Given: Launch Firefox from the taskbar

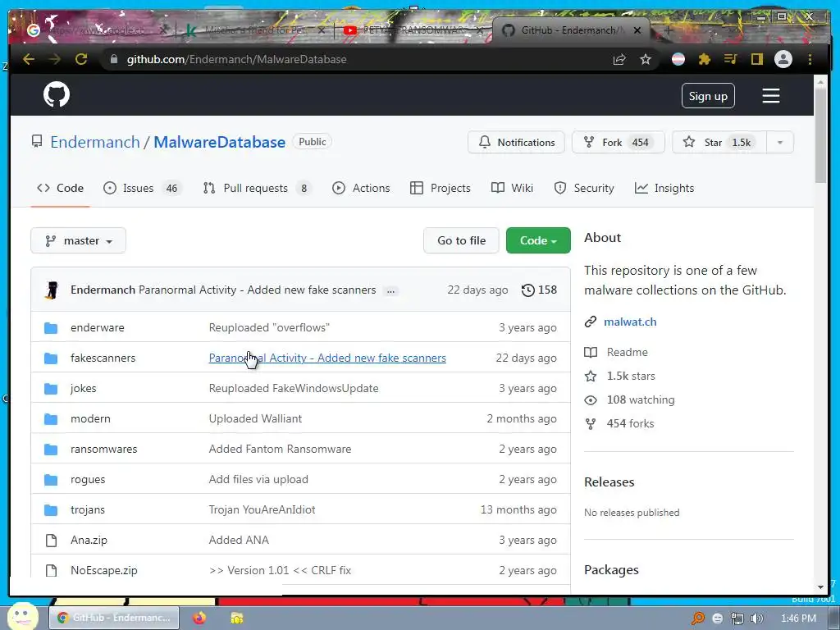Looking at the screenshot, I should (199, 618).
